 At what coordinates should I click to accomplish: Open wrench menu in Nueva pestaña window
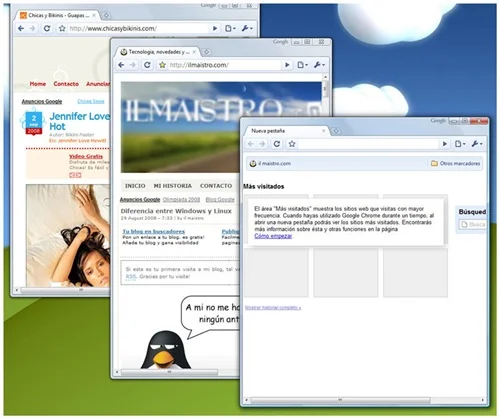[477, 144]
